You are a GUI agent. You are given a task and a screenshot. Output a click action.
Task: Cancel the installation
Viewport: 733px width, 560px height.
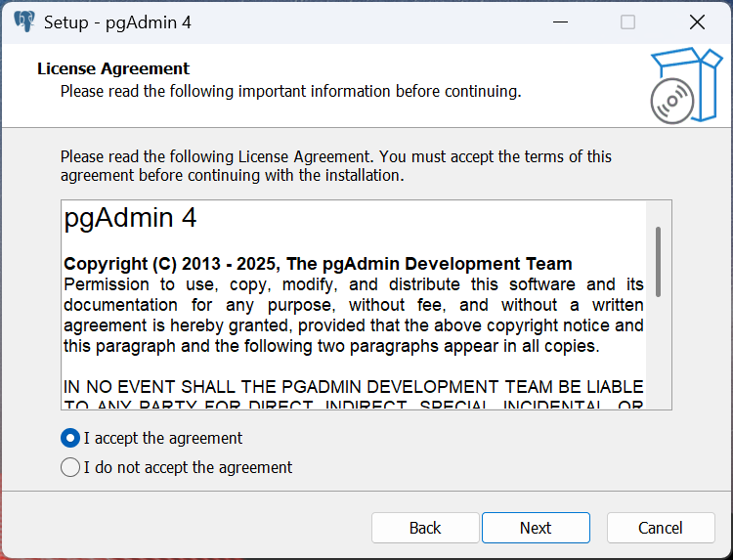click(661, 528)
